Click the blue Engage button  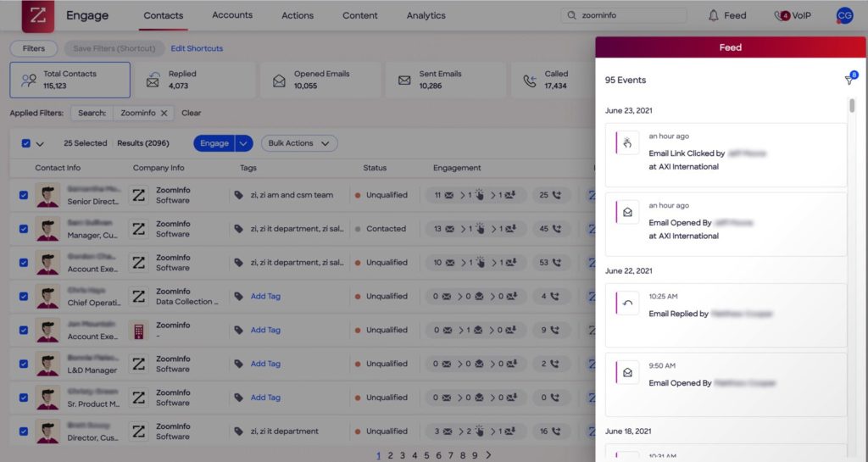[214, 143]
